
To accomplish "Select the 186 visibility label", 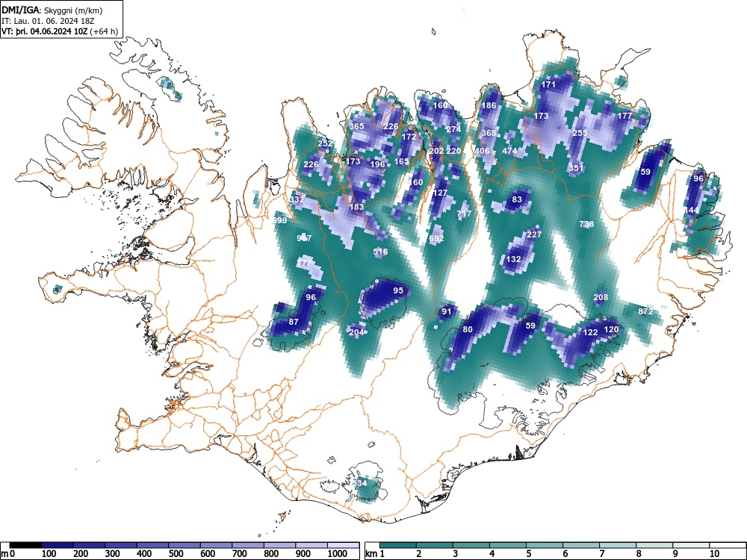I will (489, 105).
